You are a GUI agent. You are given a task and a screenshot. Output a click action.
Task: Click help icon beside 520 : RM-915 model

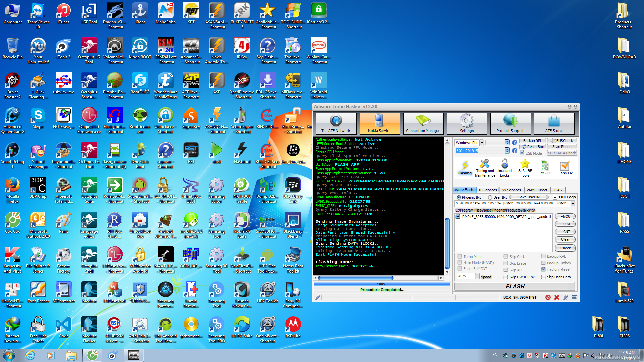click(x=514, y=151)
